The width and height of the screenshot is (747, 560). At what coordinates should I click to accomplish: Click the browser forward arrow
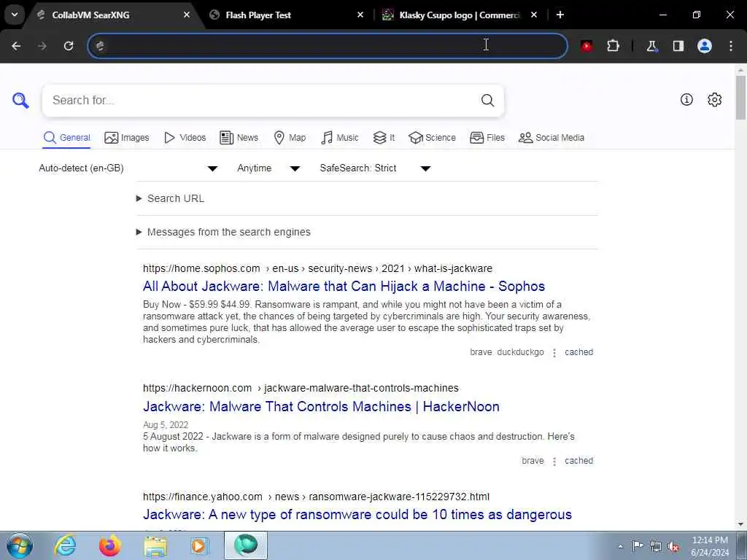42,46
